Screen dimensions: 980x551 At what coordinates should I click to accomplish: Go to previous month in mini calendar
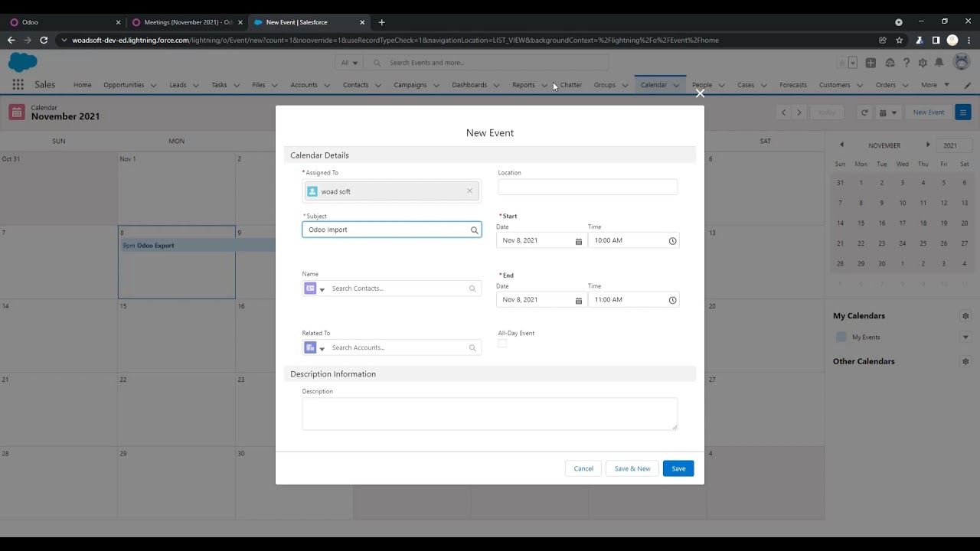point(841,145)
